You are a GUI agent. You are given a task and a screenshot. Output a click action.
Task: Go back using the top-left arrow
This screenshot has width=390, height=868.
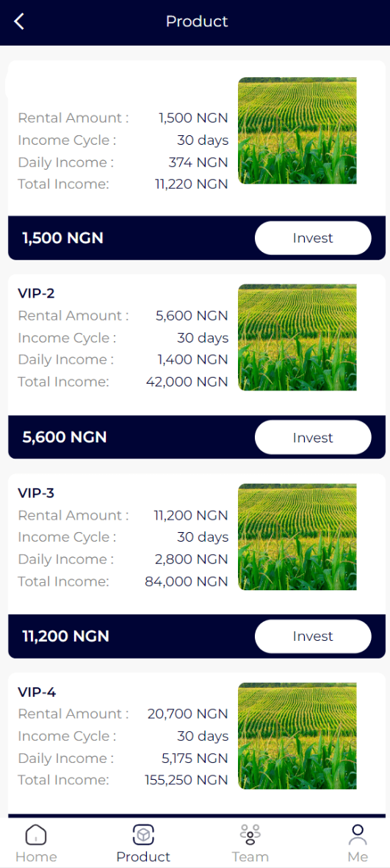19,21
